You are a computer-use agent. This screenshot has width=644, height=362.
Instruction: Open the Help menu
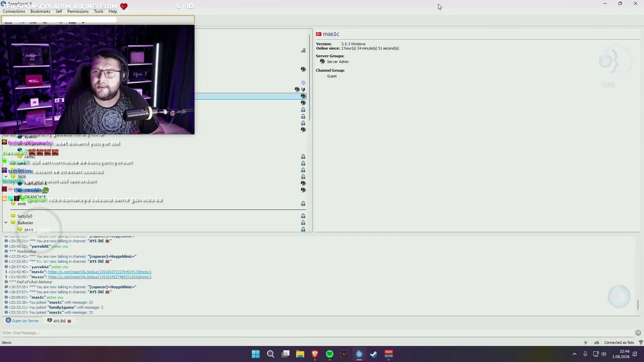pyautogui.click(x=113, y=11)
